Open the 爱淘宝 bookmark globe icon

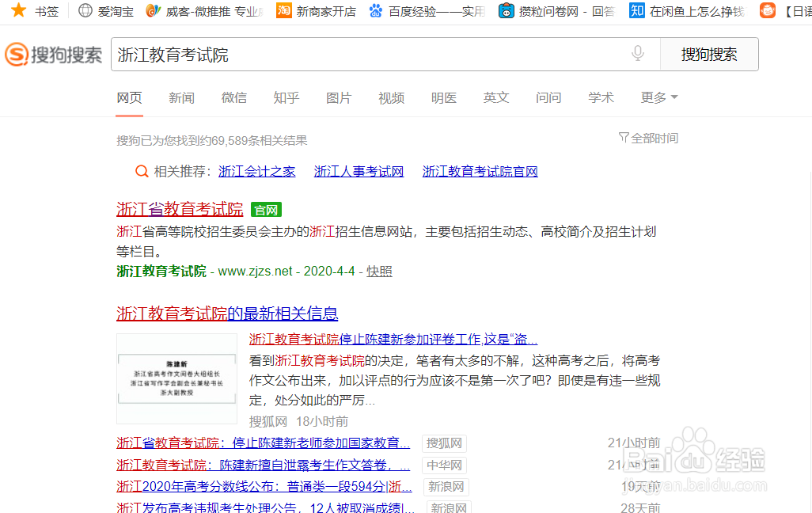pos(85,10)
